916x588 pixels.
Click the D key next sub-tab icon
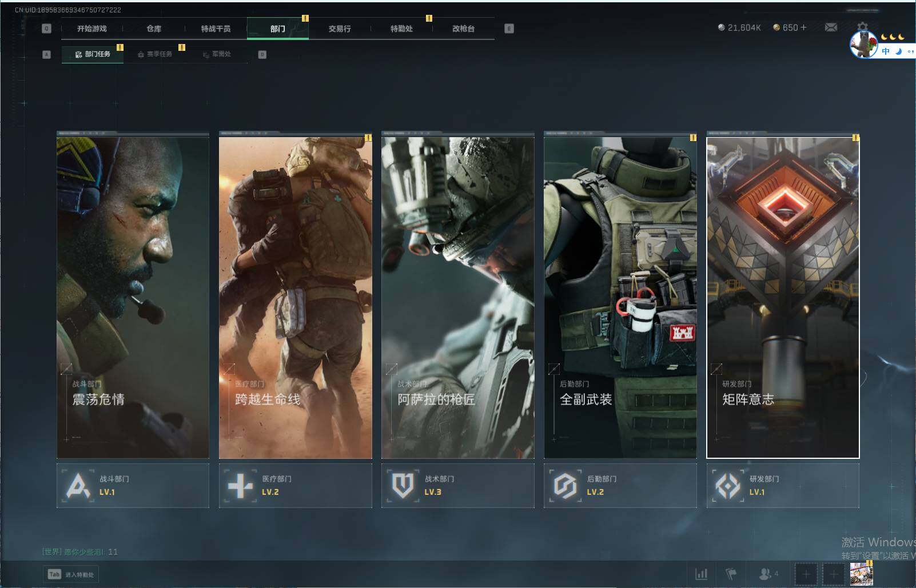(262, 55)
